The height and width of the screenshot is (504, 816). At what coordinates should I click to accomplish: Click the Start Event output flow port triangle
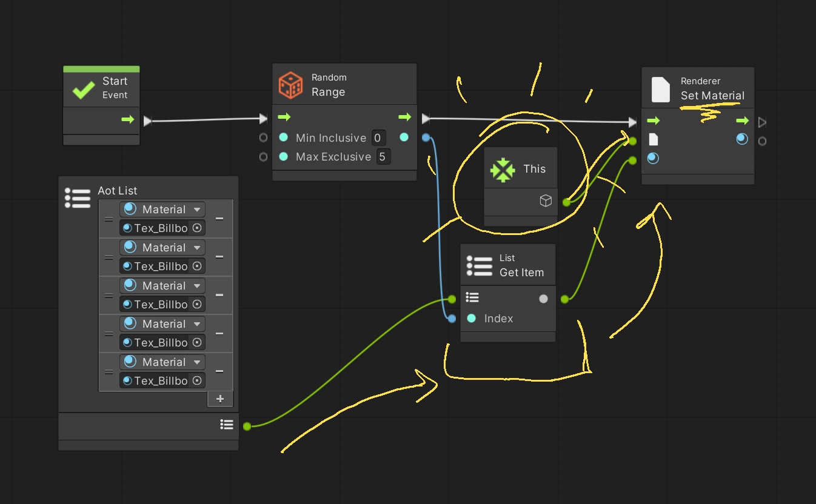click(147, 121)
